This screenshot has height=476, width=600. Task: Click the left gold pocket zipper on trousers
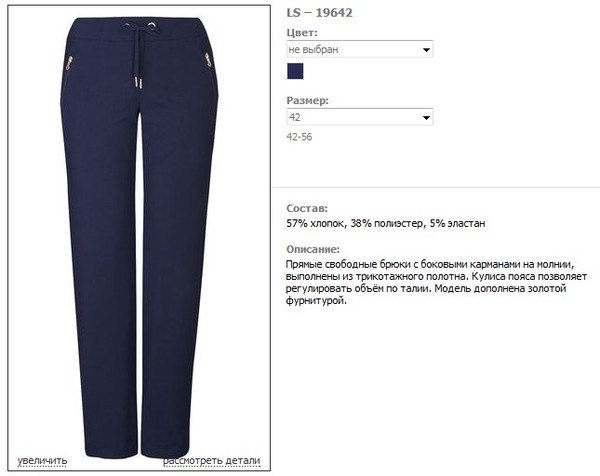pyautogui.click(x=69, y=63)
